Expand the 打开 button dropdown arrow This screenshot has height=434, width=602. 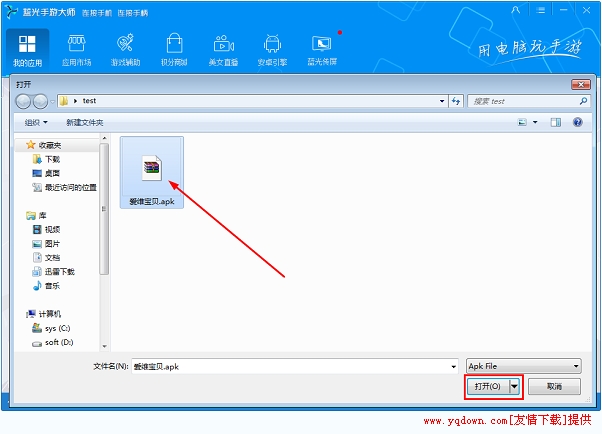515,386
